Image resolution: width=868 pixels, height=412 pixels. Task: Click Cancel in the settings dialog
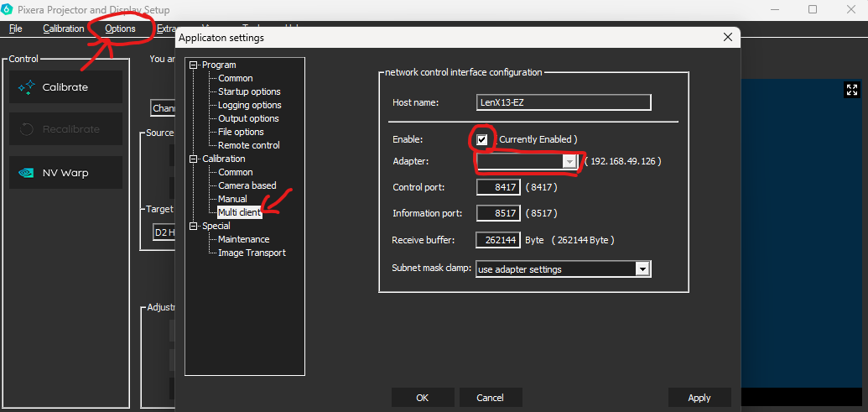pos(490,398)
